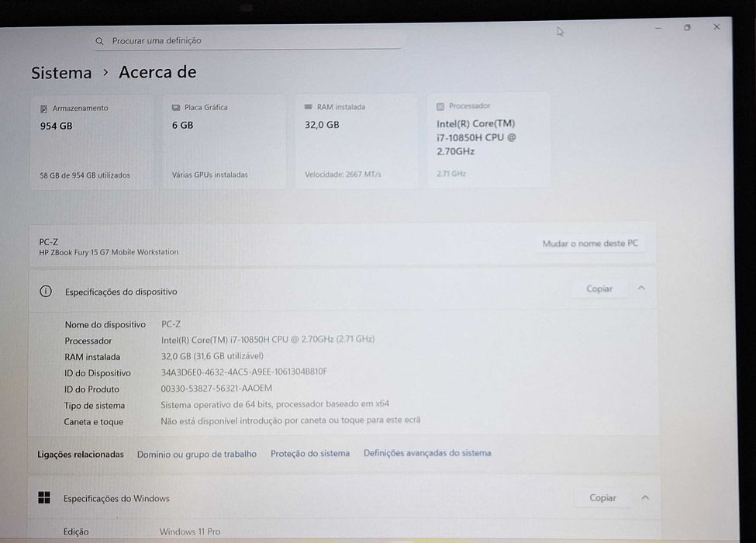Open 'Domínio ou grupo de trabalho' link

(x=197, y=454)
